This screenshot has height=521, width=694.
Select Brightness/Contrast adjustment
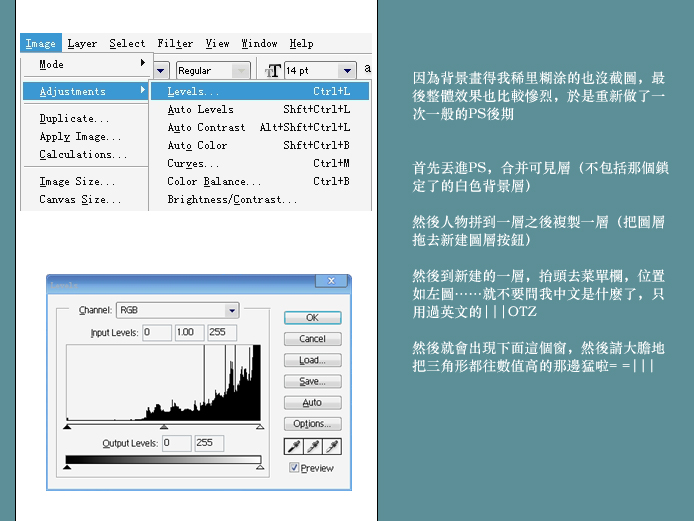[260, 200]
